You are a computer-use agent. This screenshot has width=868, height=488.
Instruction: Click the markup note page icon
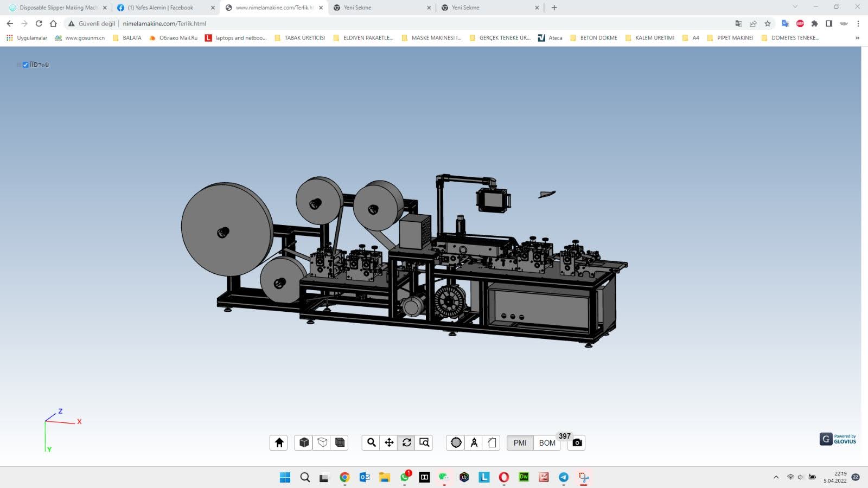[x=492, y=442]
